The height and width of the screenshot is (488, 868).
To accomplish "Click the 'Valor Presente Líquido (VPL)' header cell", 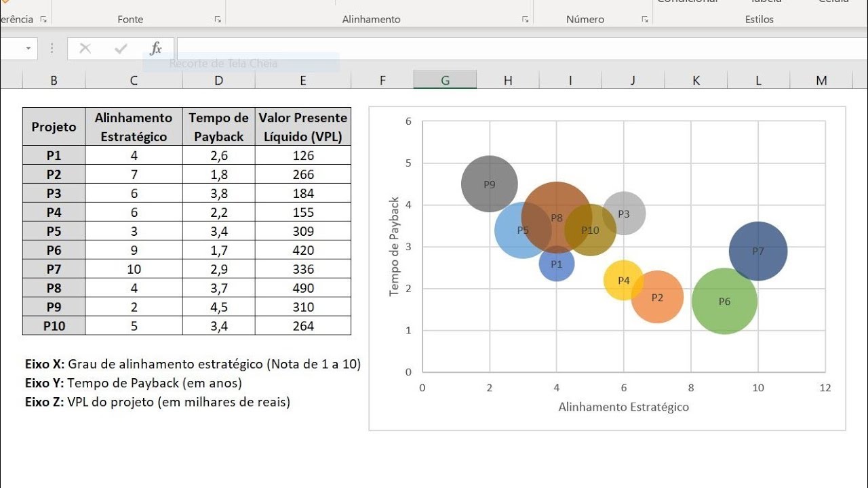I will coord(302,127).
